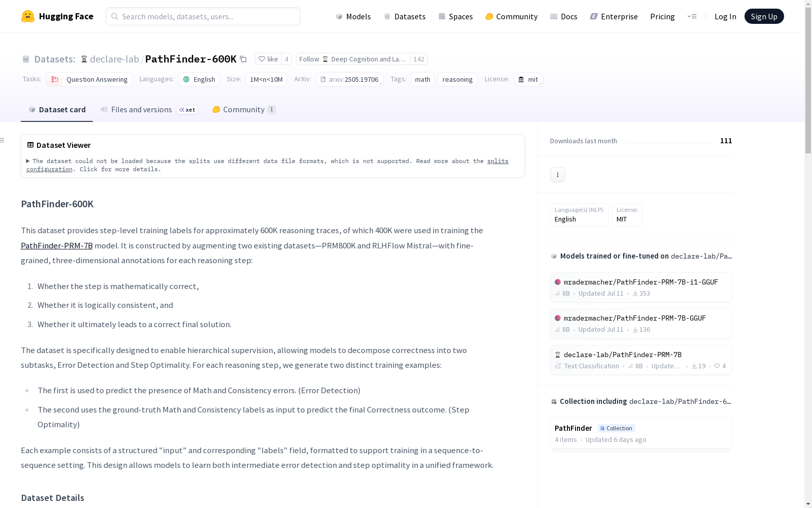Click the math tag
This screenshot has width=812, height=508.
click(423, 79)
